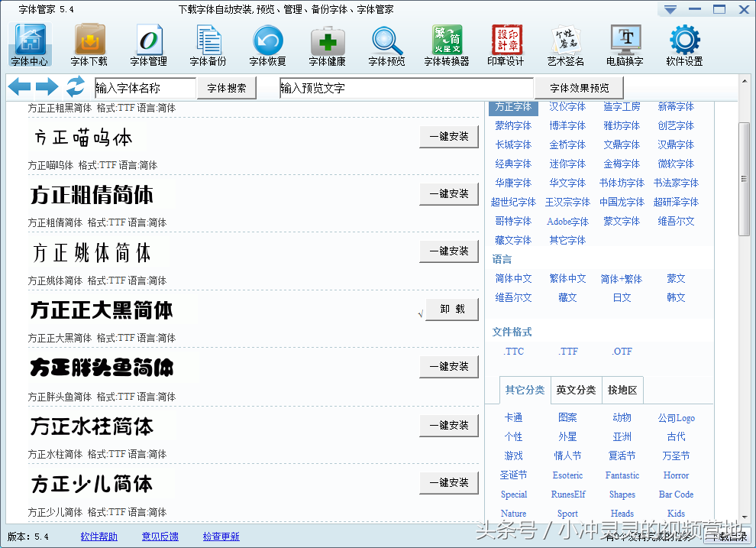Install 方正粗倩简体 with 一键安装
756x548 pixels.
(x=449, y=194)
